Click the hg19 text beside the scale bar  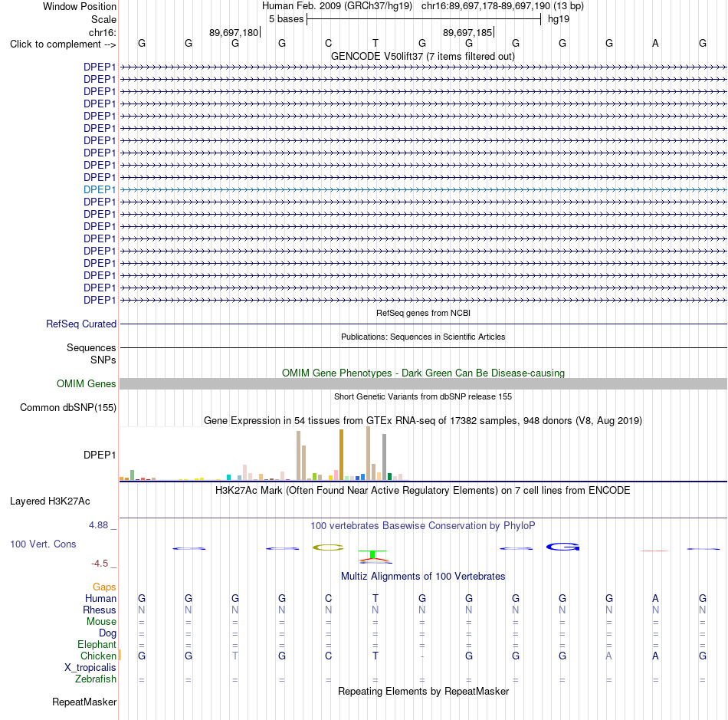click(558, 19)
